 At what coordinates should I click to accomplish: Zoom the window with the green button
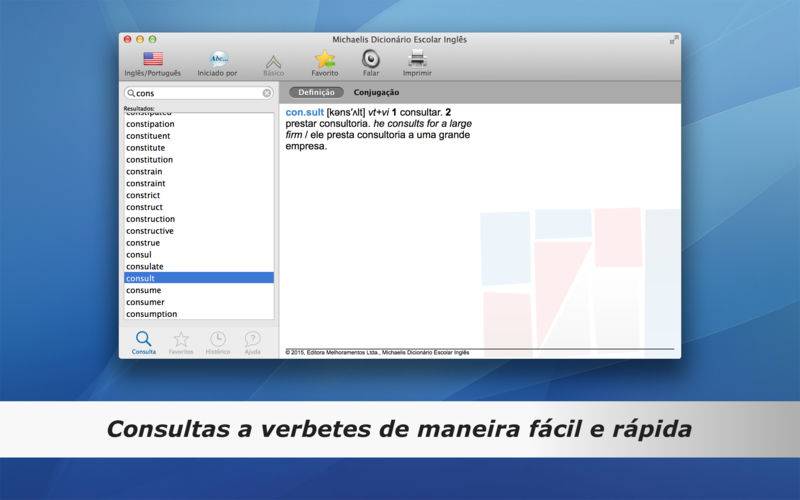tap(153, 39)
